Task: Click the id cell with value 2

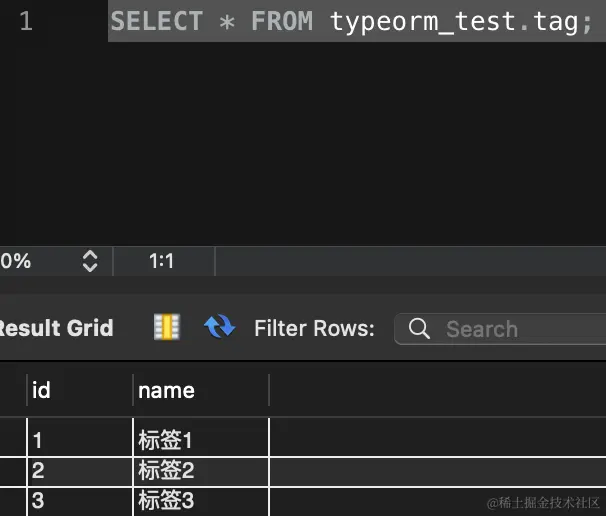Action: click(38, 470)
